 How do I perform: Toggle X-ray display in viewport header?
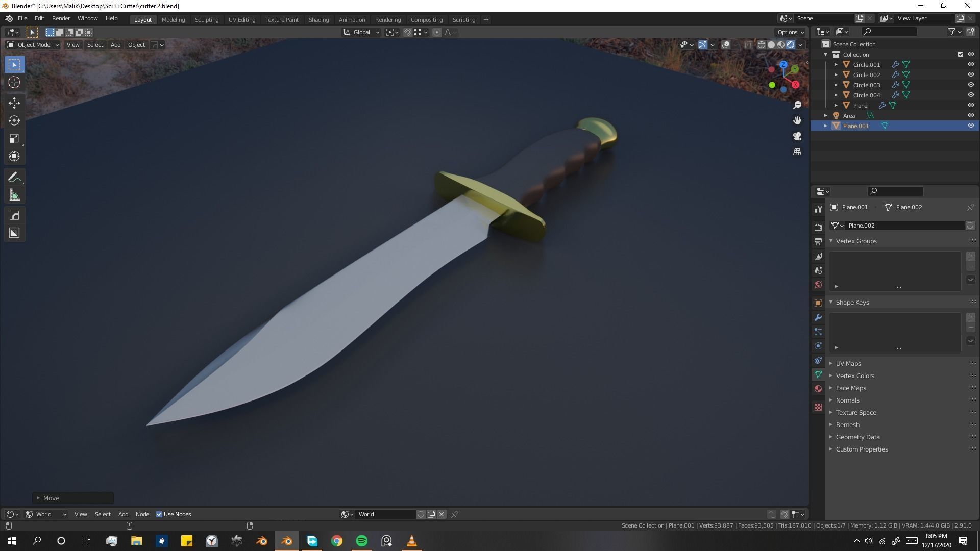(x=748, y=45)
